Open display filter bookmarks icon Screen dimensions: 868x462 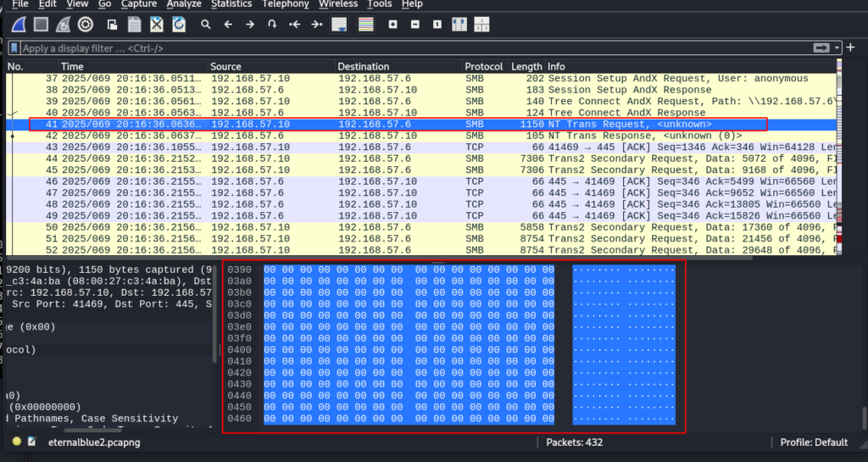14,48
